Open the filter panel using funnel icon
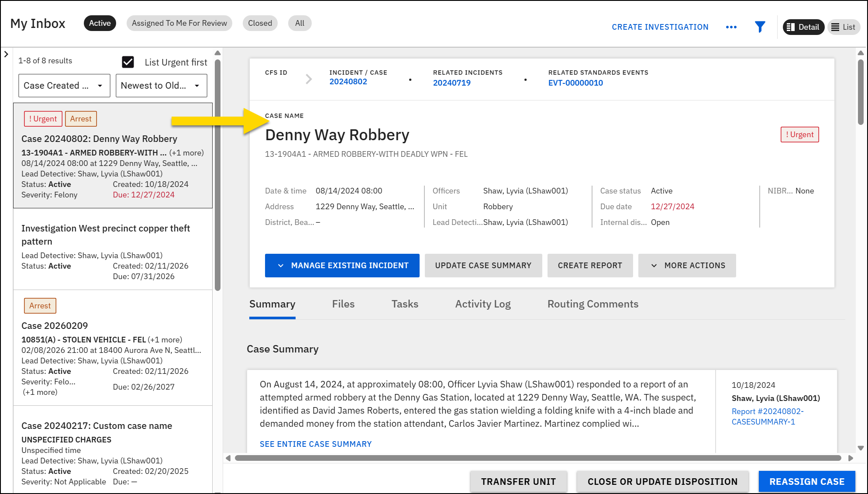The image size is (868, 494). pos(760,27)
